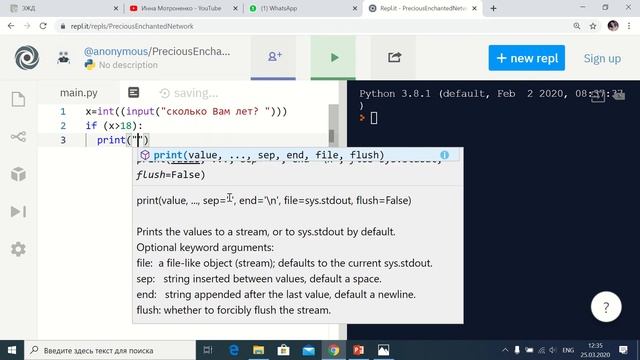640x360 pixels.
Task: Open PowerPoint from the taskbar
Action: 358,350
